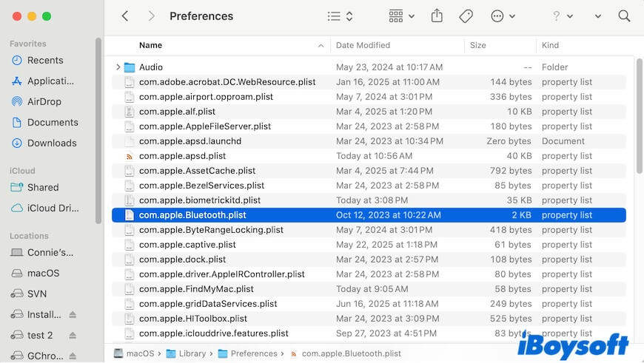Open the Downloads sidebar folder

51,143
